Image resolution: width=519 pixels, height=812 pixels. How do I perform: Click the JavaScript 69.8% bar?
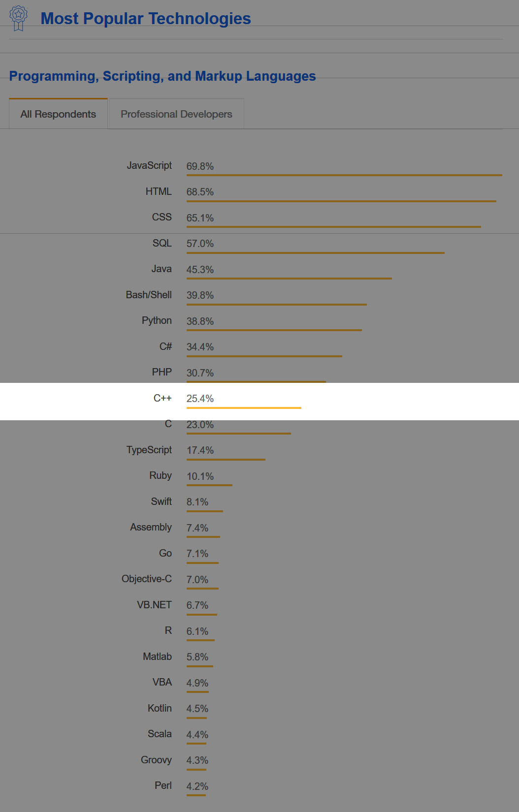[344, 175]
